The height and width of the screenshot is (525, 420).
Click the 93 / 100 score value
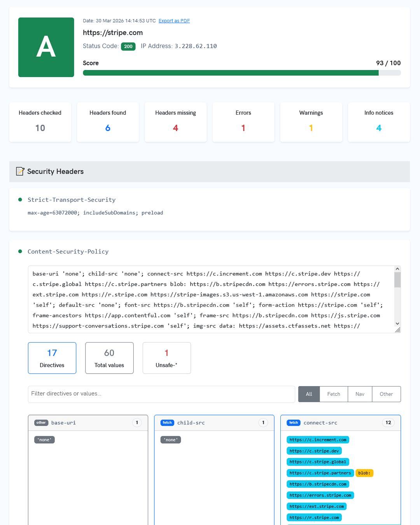click(388, 63)
